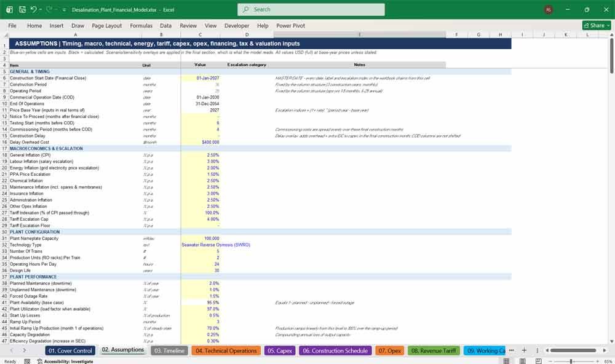Click the horizontal scrollbar thumb

click(x=573, y=350)
